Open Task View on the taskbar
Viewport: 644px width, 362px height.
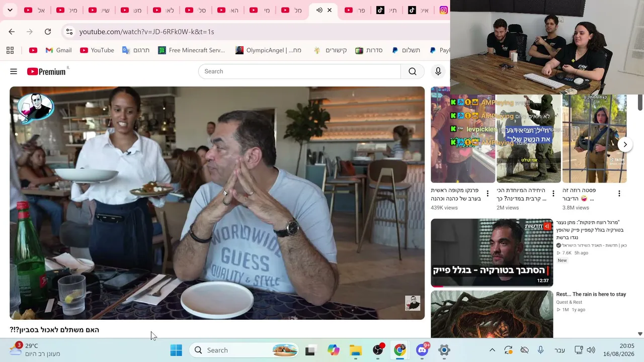point(310,350)
